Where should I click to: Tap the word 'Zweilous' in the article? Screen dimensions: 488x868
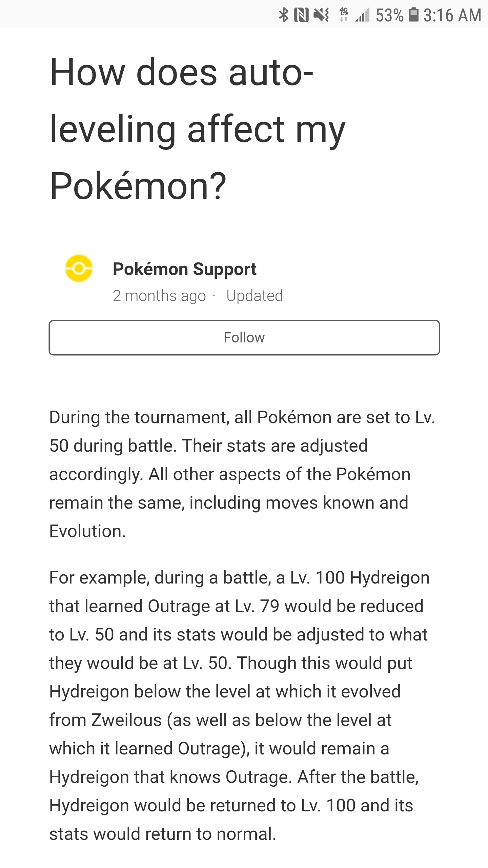(x=127, y=720)
